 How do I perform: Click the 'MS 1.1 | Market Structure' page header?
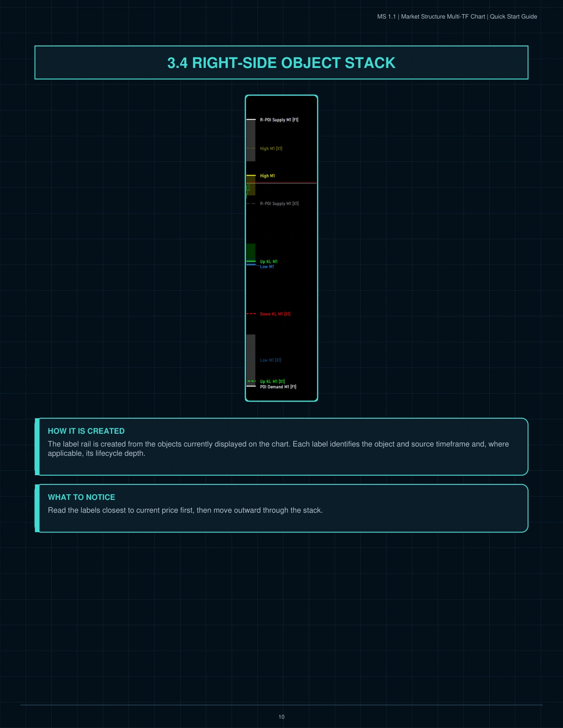(457, 17)
